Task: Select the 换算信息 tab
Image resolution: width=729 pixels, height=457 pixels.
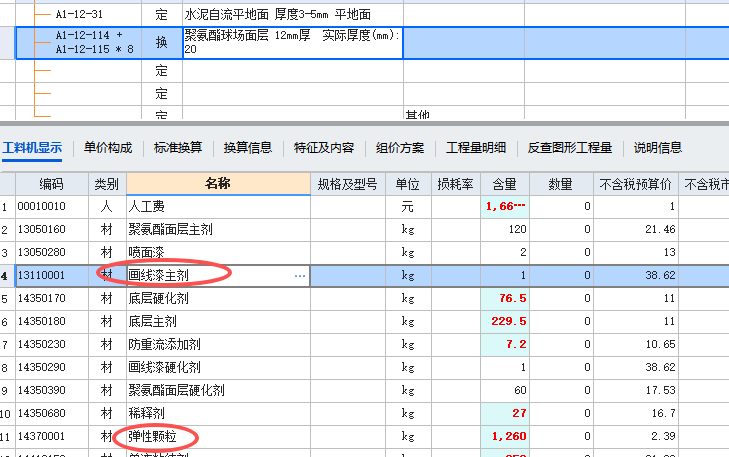Action: 248,148
